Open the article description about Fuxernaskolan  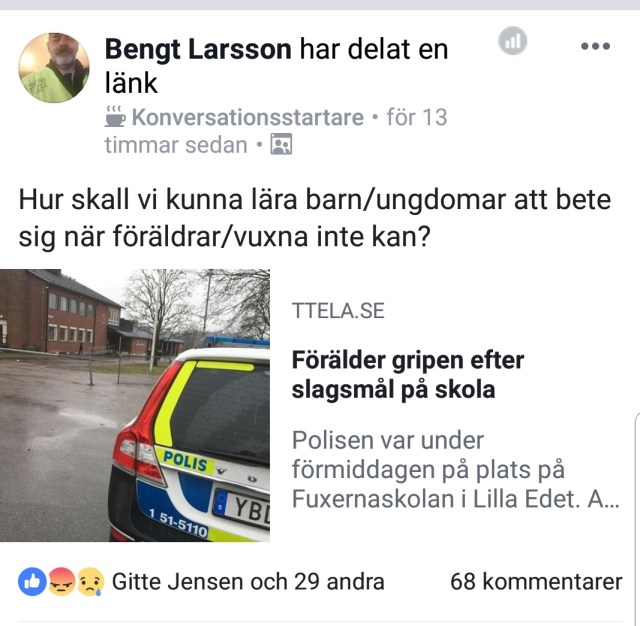456,470
